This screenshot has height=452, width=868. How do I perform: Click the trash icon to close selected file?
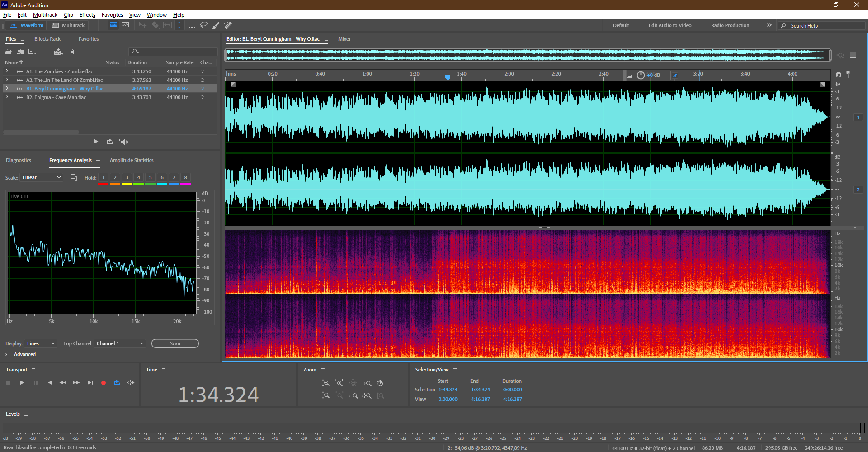click(x=71, y=52)
